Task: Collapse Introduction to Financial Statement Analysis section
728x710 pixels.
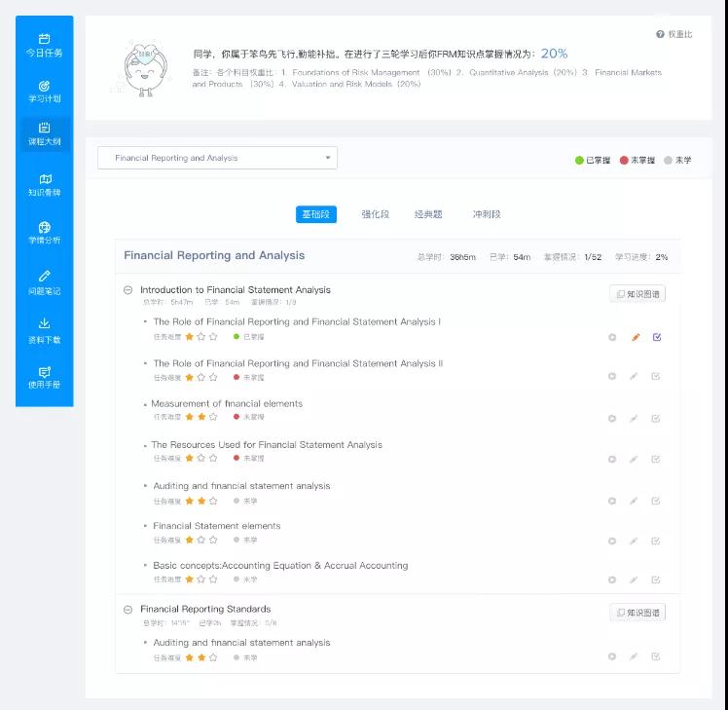Action: coord(128,290)
